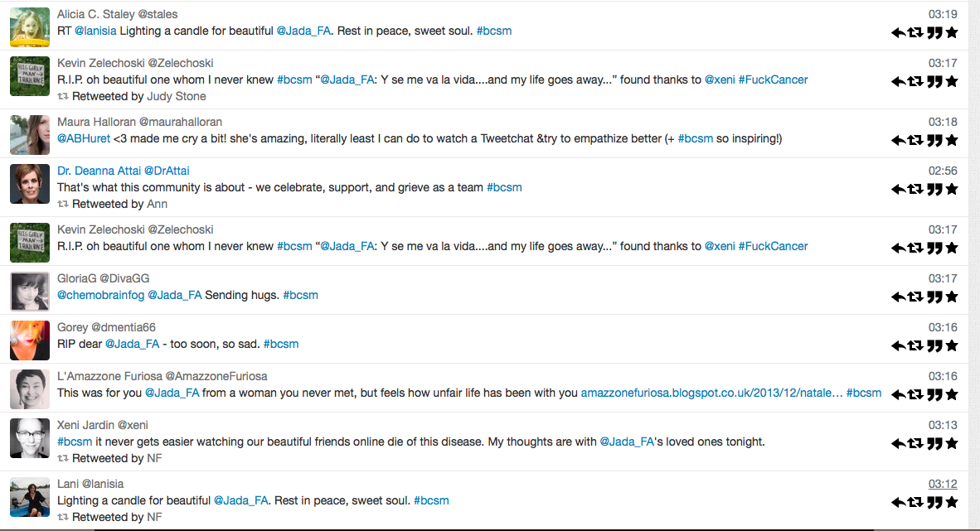Open @xeni mention in second Kevin tweet

click(x=720, y=246)
